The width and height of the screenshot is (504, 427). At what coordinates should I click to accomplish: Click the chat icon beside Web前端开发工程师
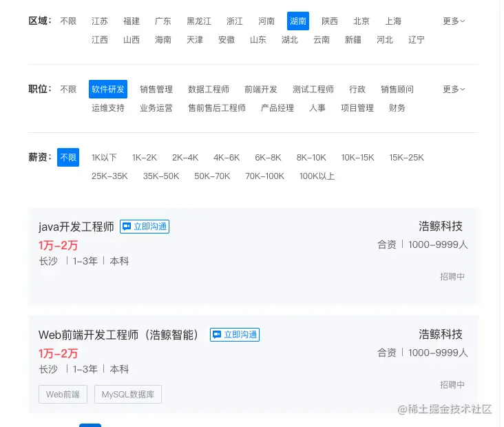pos(217,335)
